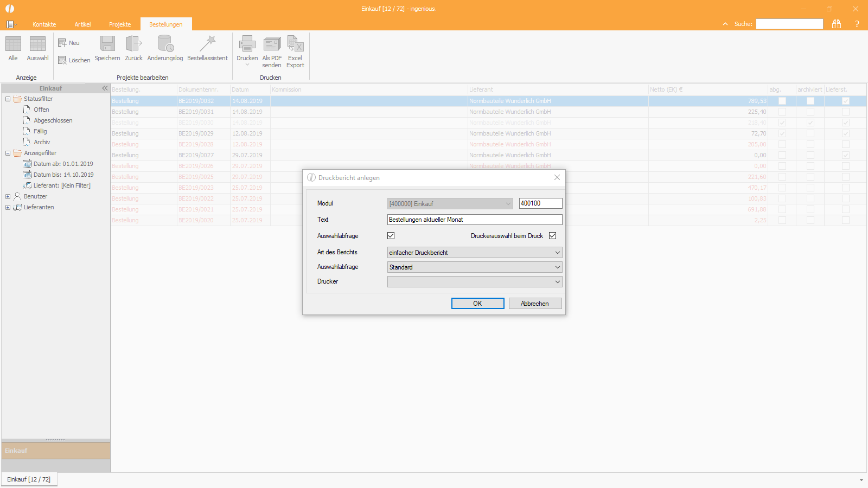The width and height of the screenshot is (868, 488).
Task: Click the Zurück icon in ribbon
Action: pyautogui.click(x=133, y=44)
